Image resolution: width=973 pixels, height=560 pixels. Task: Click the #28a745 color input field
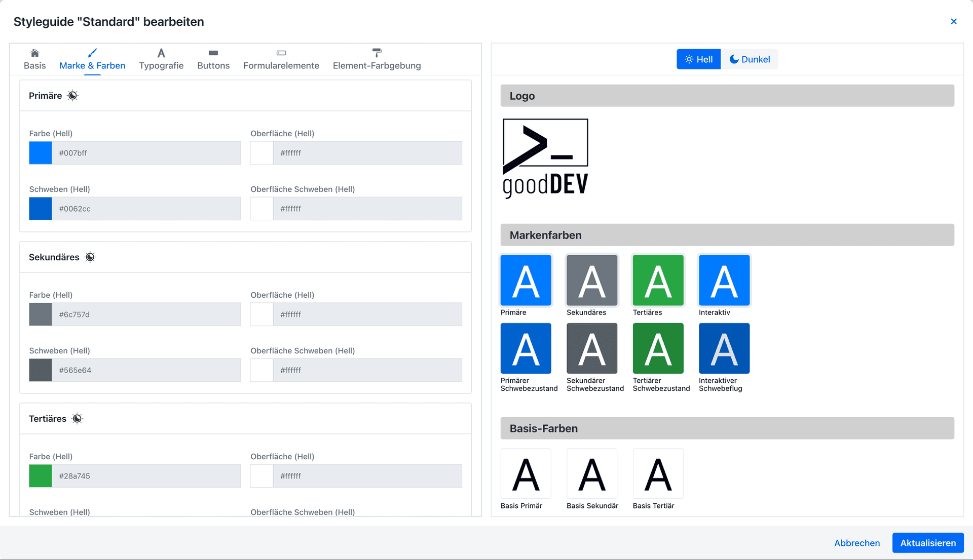point(146,476)
